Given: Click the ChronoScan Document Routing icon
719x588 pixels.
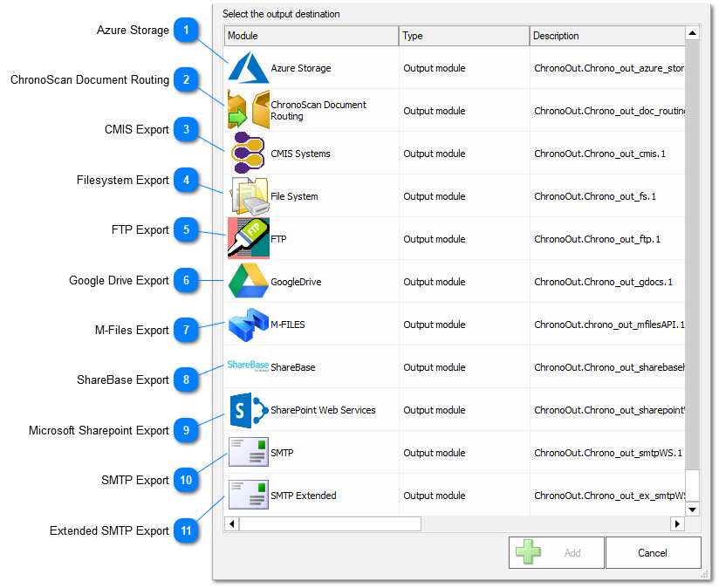Looking at the screenshot, I should coord(249,110).
